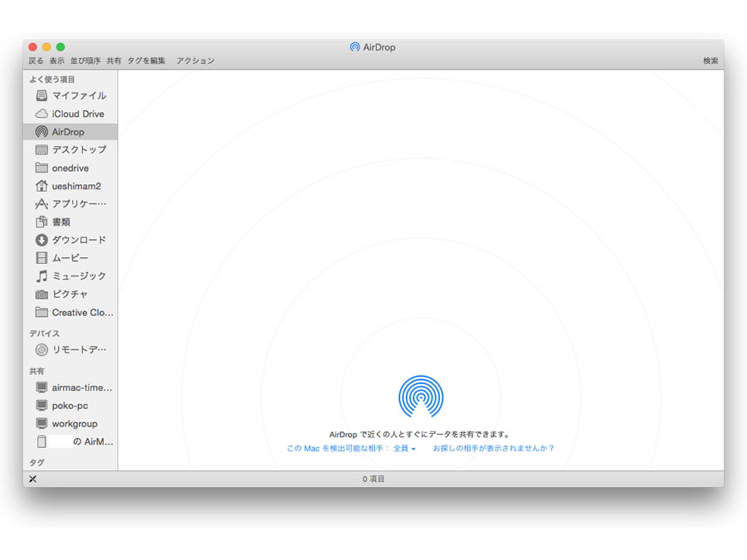Screen dimensions: 747x560
Task: Click the workgroup computer icon
Action: pyautogui.click(x=41, y=424)
